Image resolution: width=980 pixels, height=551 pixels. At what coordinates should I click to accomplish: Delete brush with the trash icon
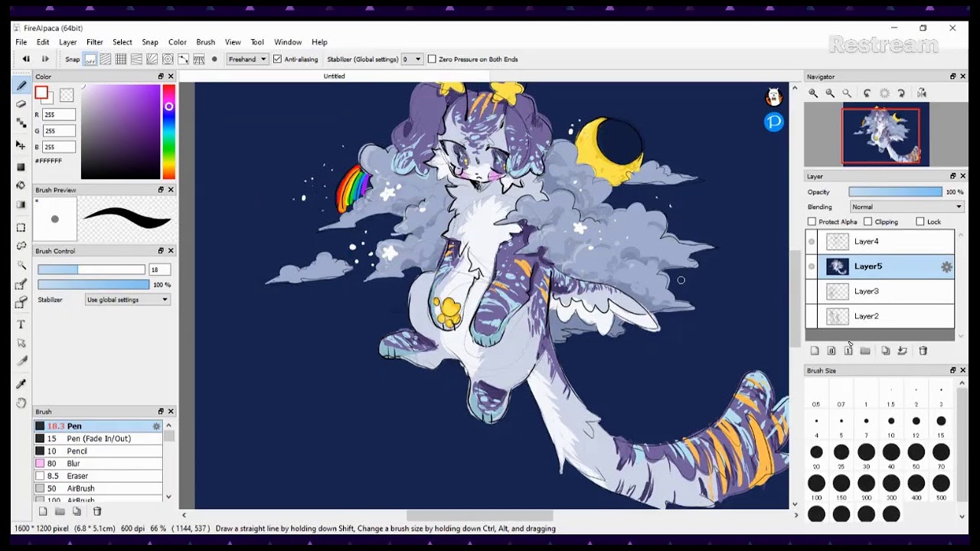point(97,511)
